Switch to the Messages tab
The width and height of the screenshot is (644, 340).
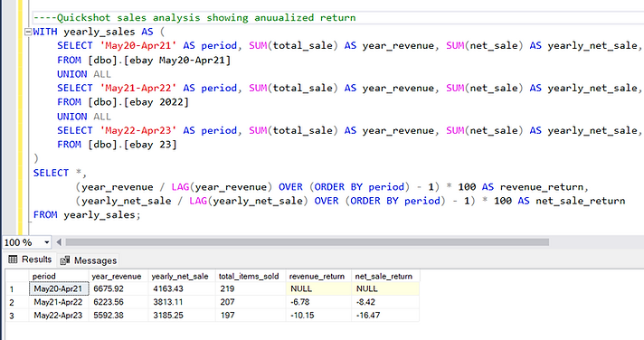pyautogui.click(x=89, y=260)
